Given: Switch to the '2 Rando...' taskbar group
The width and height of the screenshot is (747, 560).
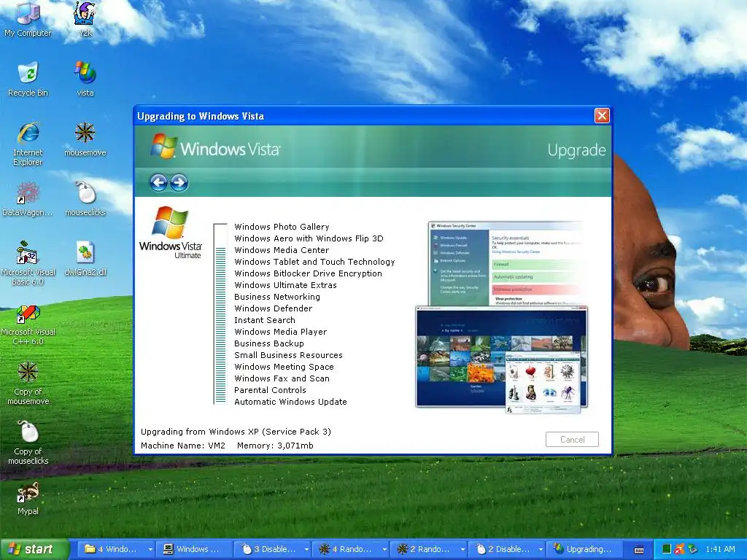Looking at the screenshot, I should pyautogui.click(x=425, y=549).
